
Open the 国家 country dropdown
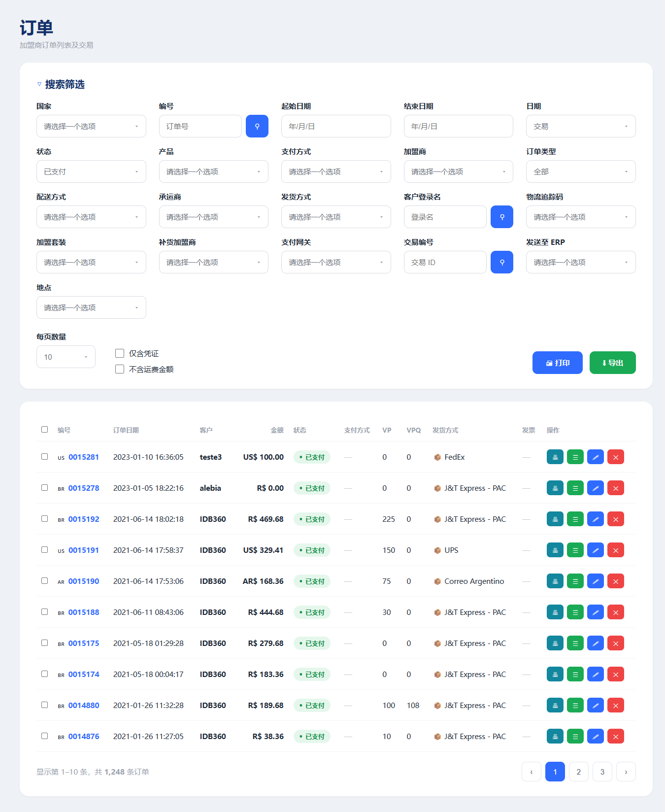pos(91,126)
